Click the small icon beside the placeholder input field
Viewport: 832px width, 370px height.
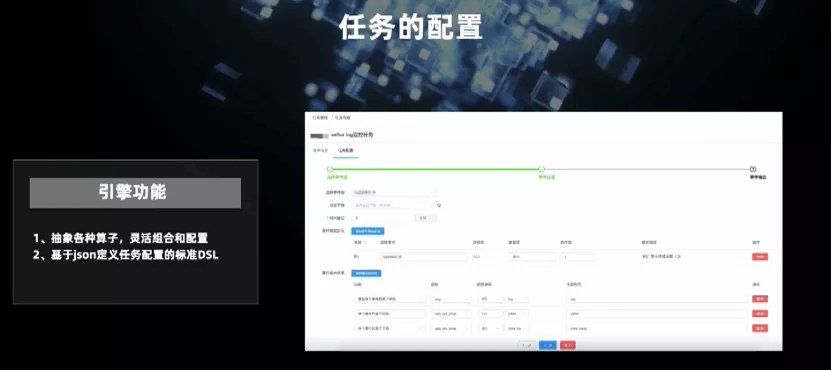point(438,205)
